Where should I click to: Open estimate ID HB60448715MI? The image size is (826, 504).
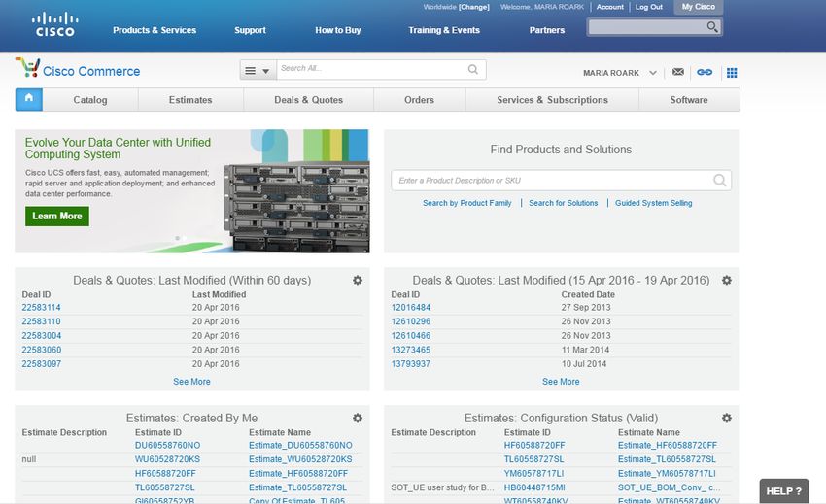pyautogui.click(x=534, y=487)
